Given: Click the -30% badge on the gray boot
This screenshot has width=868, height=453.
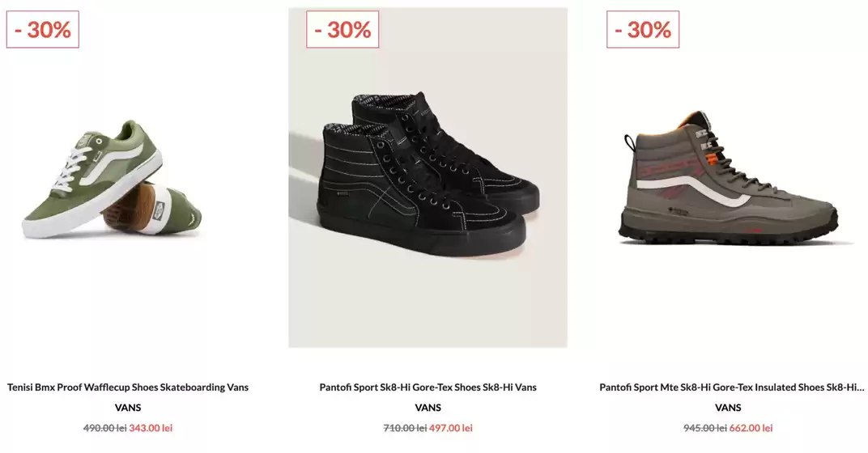Looking at the screenshot, I should pos(643,29).
